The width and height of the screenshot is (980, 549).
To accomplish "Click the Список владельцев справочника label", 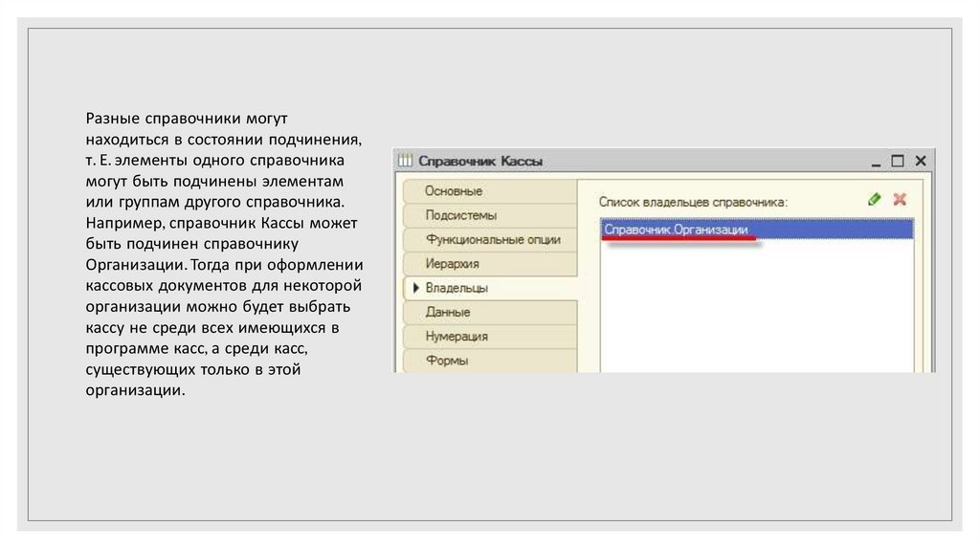I will (x=692, y=202).
